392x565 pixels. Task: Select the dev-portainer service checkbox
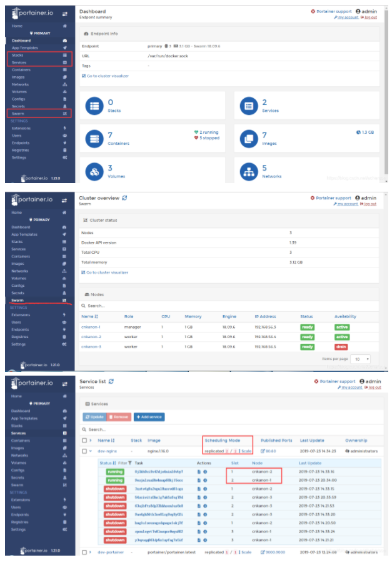(85, 552)
